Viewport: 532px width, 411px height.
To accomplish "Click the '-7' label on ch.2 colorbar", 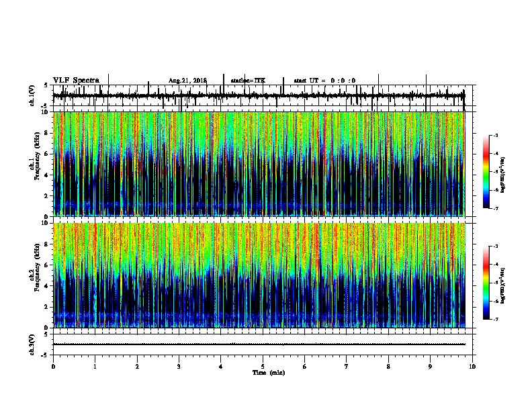I will 495,319.
